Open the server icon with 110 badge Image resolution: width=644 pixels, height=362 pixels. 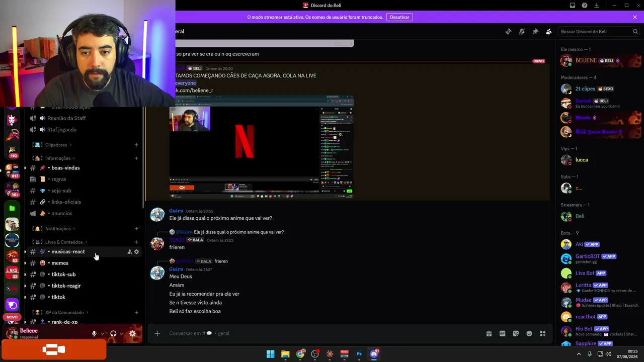click(x=12, y=152)
